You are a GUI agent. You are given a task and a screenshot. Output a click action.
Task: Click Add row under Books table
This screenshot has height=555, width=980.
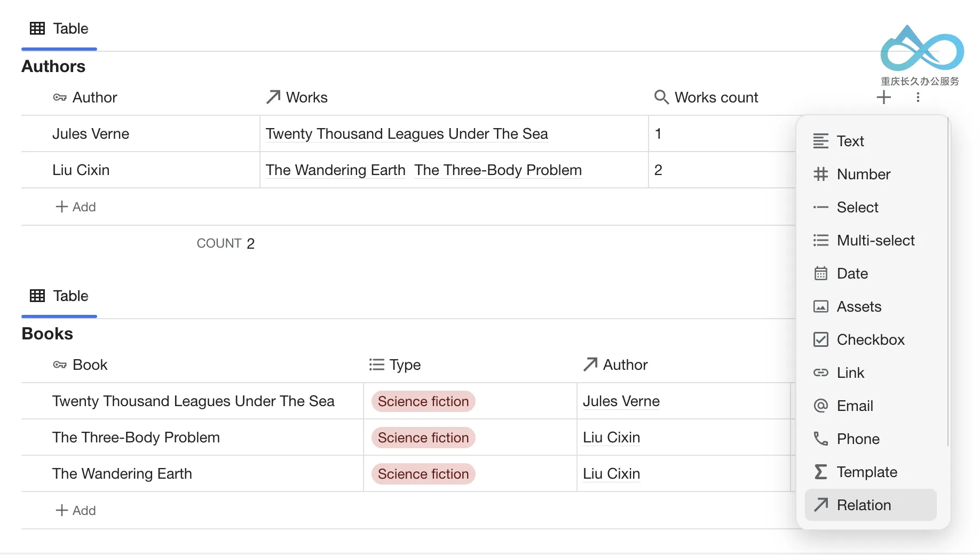point(76,510)
